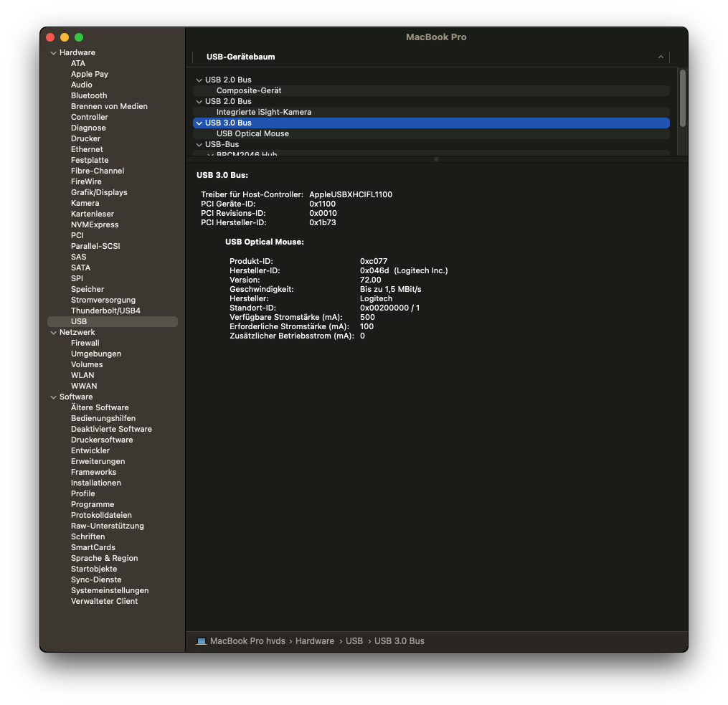Collapse the Hardware section in sidebar

click(53, 53)
